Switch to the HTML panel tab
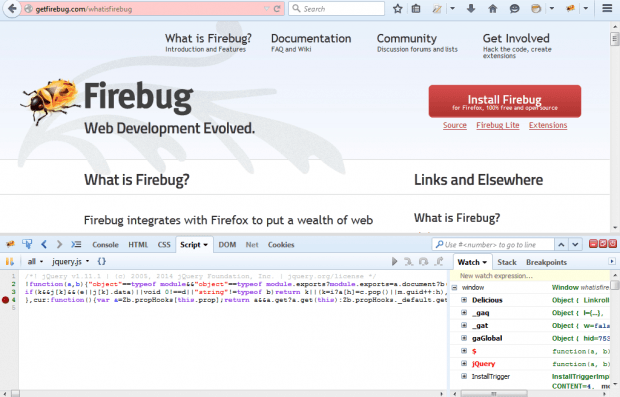 click(138, 245)
